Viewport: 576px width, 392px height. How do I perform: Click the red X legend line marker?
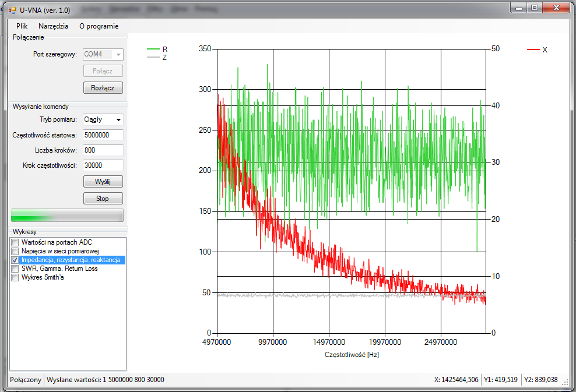pos(533,50)
